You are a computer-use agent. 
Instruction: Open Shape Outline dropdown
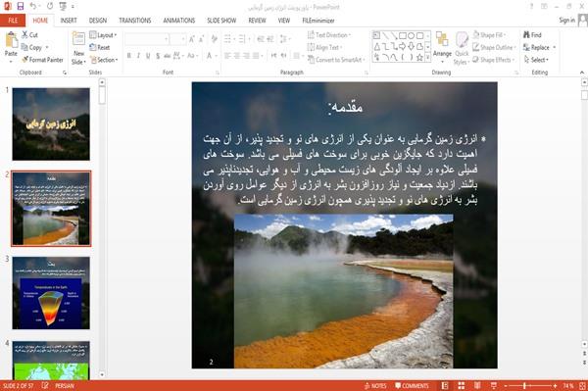494,47
